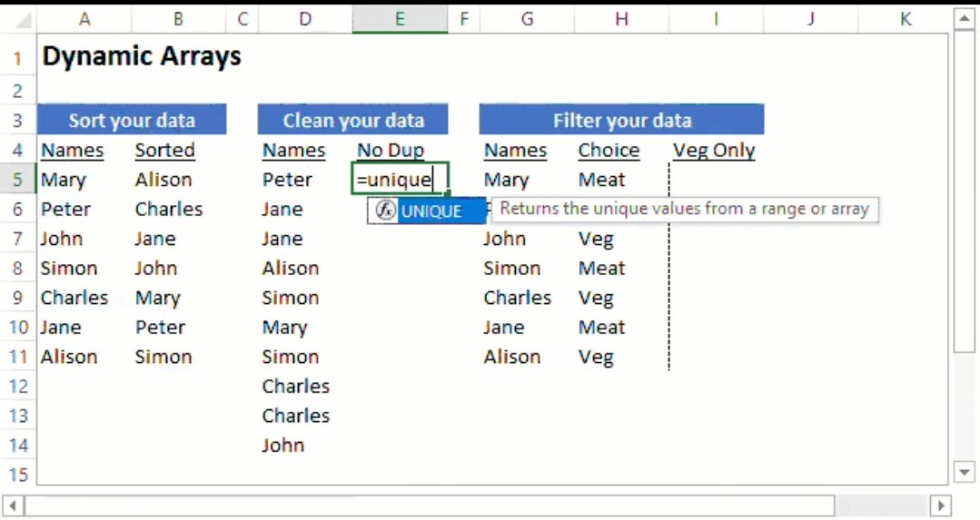
Task: Select column E header
Action: [x=400, y=18]
